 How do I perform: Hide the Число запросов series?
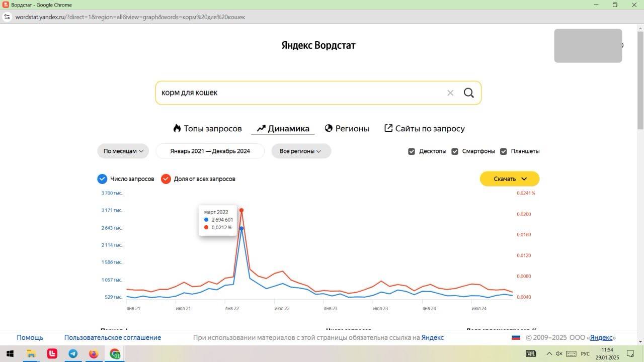point(102,179)
